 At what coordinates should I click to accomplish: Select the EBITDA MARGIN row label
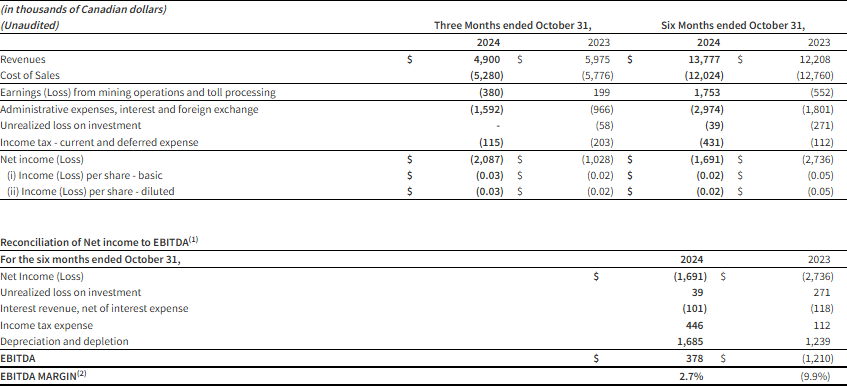pyautogui.click(x=43, y=376)
